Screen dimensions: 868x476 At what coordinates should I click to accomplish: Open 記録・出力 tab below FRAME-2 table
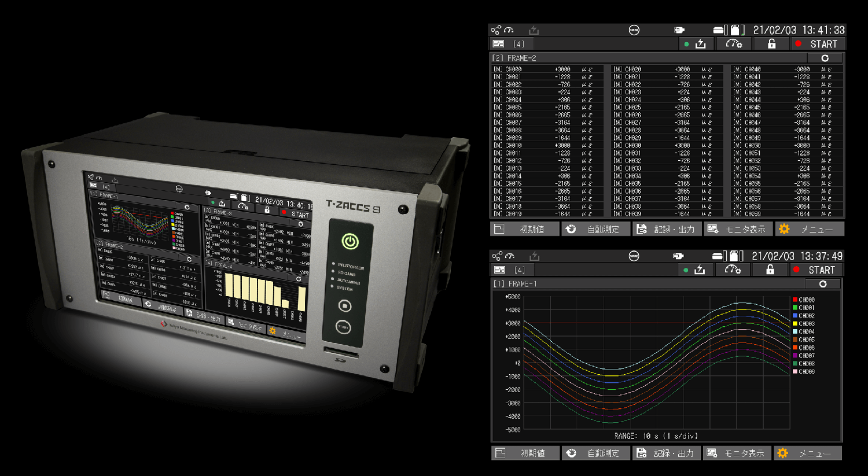(x=667, y=229)
